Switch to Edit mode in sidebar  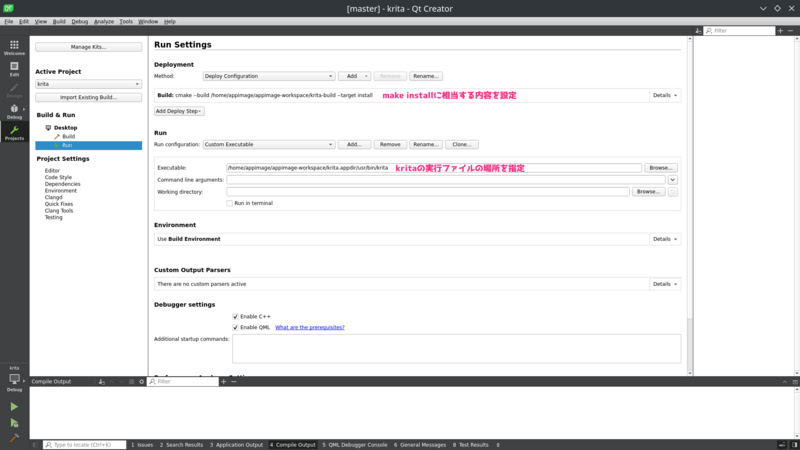click(x=14, y=69)
